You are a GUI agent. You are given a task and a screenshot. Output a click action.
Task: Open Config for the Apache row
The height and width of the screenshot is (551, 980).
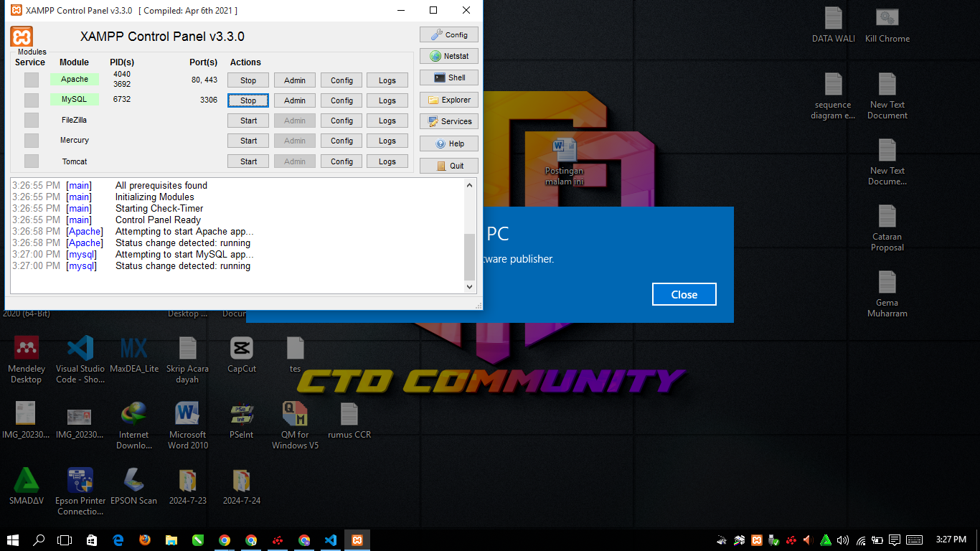point(341,80)
